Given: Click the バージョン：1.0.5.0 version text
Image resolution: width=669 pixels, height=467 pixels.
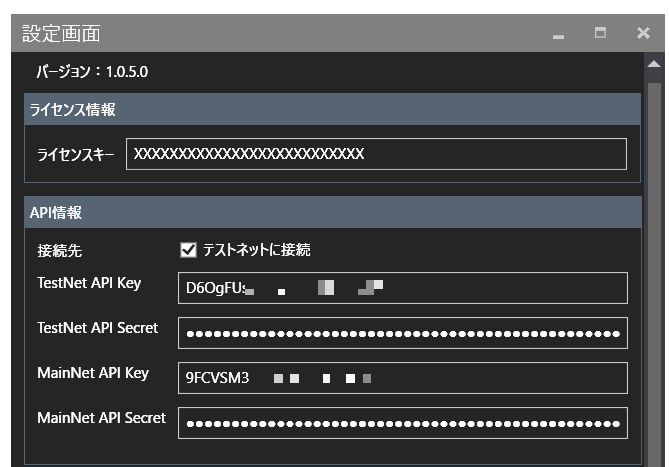Looking at the screenshot, I should click(92, 72).
